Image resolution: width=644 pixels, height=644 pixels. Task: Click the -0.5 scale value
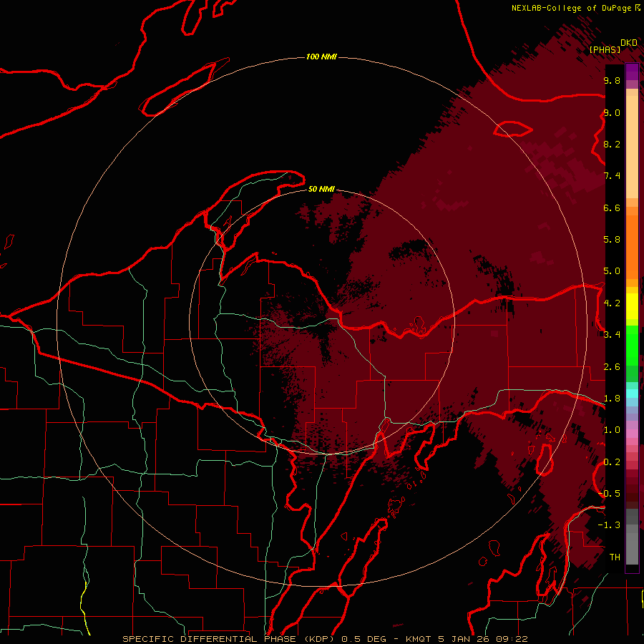[609, 494]
